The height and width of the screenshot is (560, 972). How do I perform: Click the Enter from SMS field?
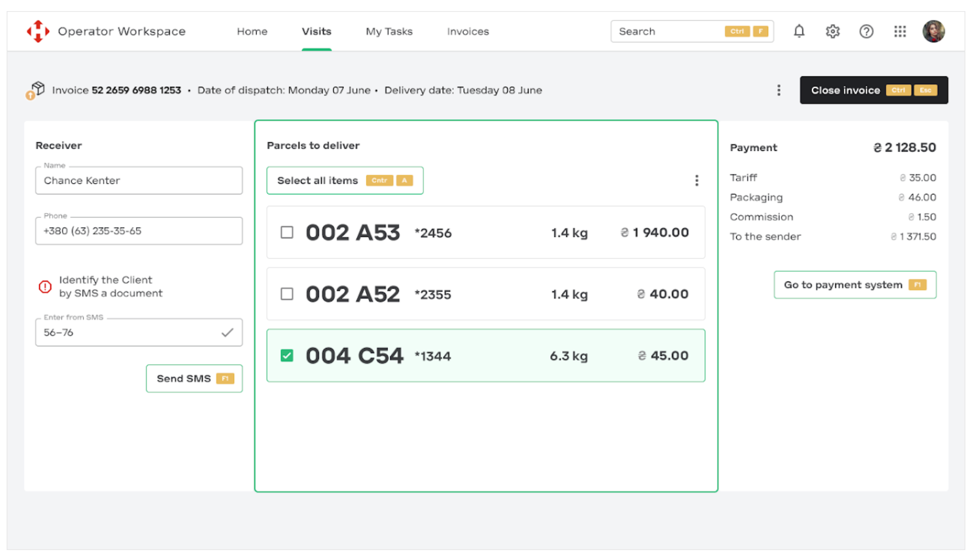coord(139,333)
